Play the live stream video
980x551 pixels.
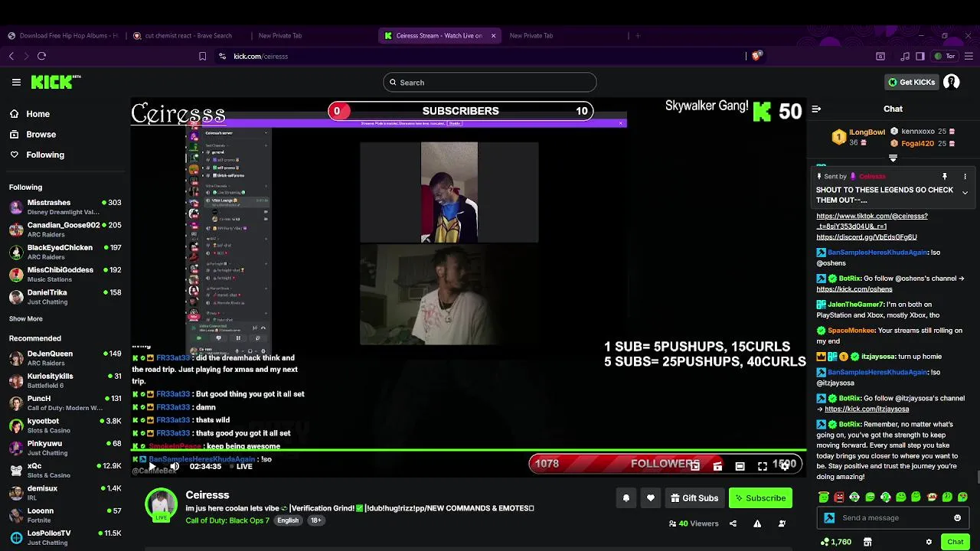[x=152, y=466]
